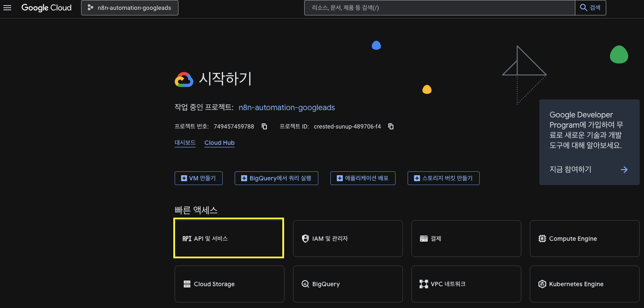Open the 결제 billing card
644x308 pixels.
click(466, 239)
